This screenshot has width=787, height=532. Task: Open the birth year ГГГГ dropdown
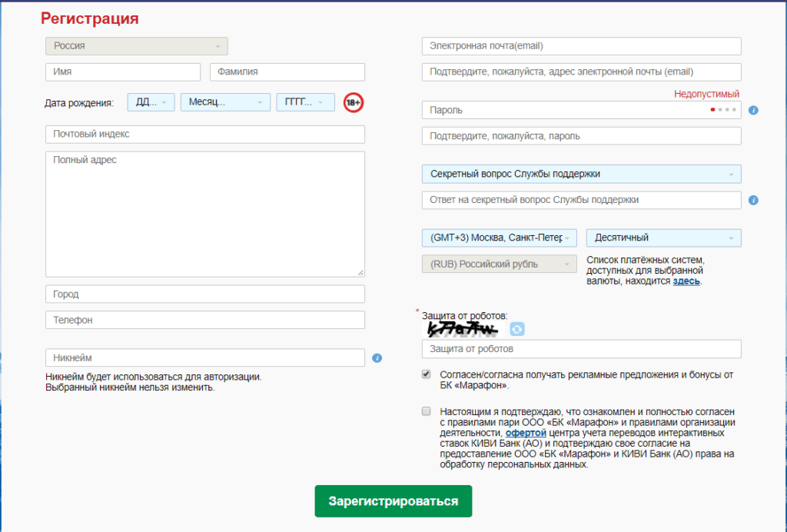[305, 102]
